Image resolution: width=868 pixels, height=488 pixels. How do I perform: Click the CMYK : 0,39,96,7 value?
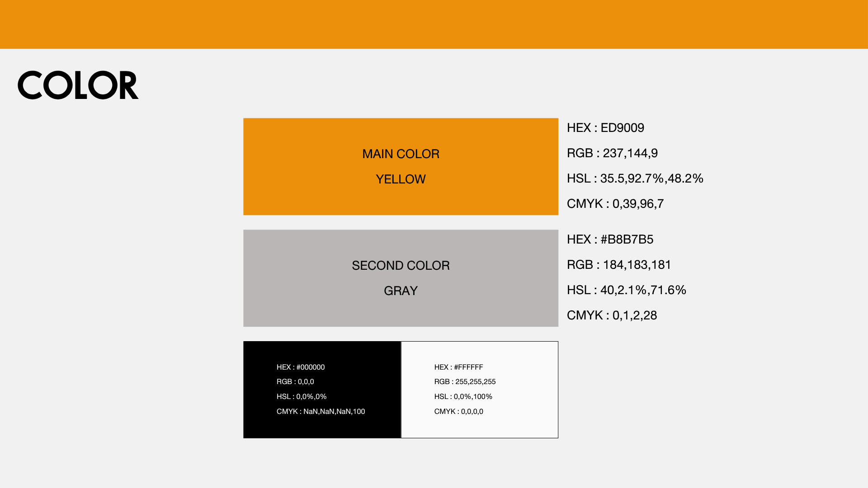[x=615, y=204]
